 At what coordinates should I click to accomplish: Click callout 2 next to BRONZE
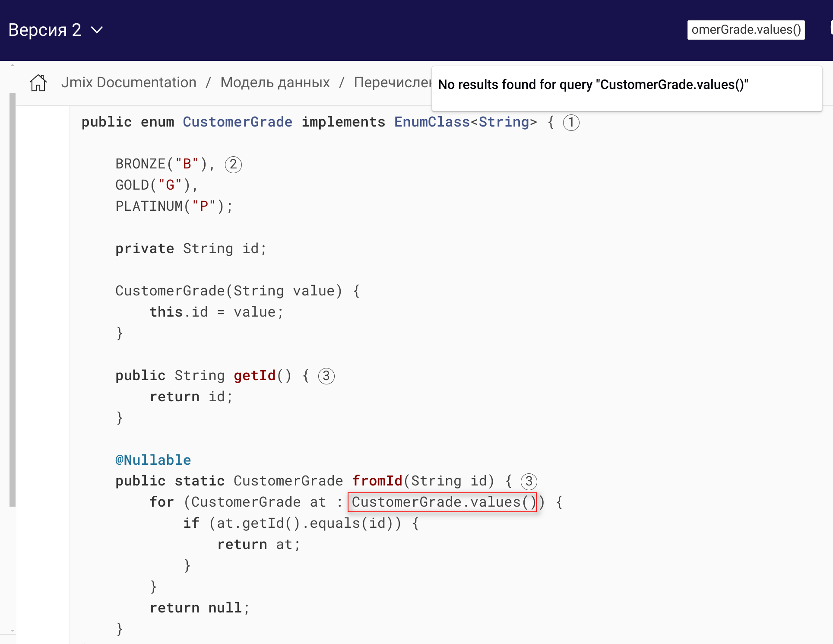point(233,165)
